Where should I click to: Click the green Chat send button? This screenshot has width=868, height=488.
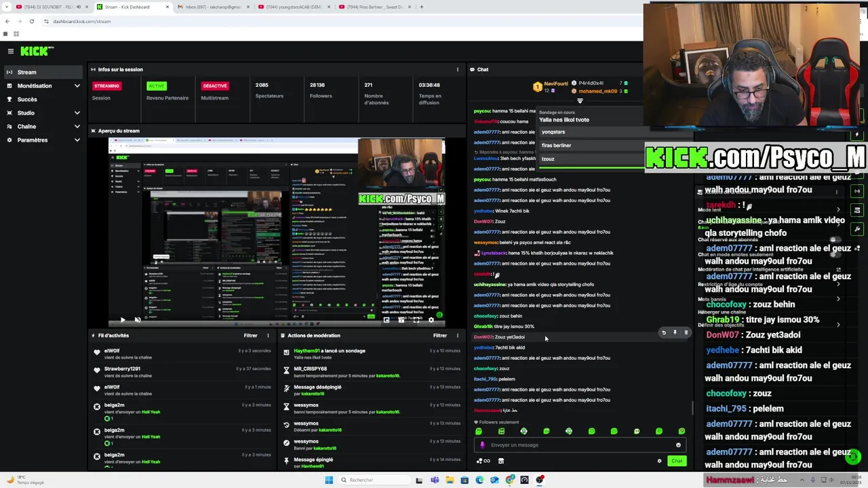click(677, 461)
